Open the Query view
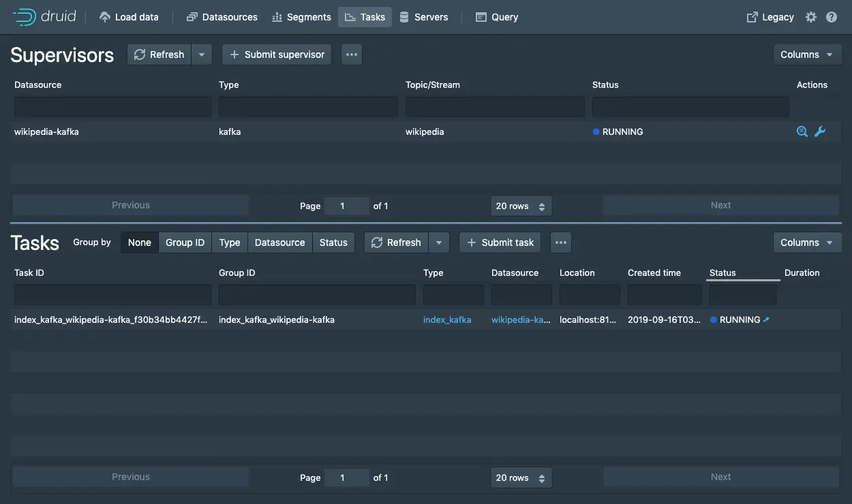852x504 pixels. 497,17
